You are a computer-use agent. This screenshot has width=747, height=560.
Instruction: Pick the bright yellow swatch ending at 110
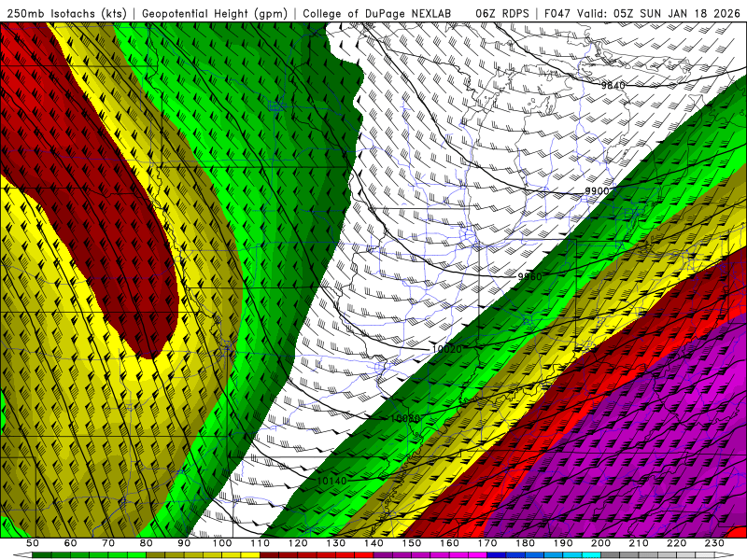[x=250, y=555]
